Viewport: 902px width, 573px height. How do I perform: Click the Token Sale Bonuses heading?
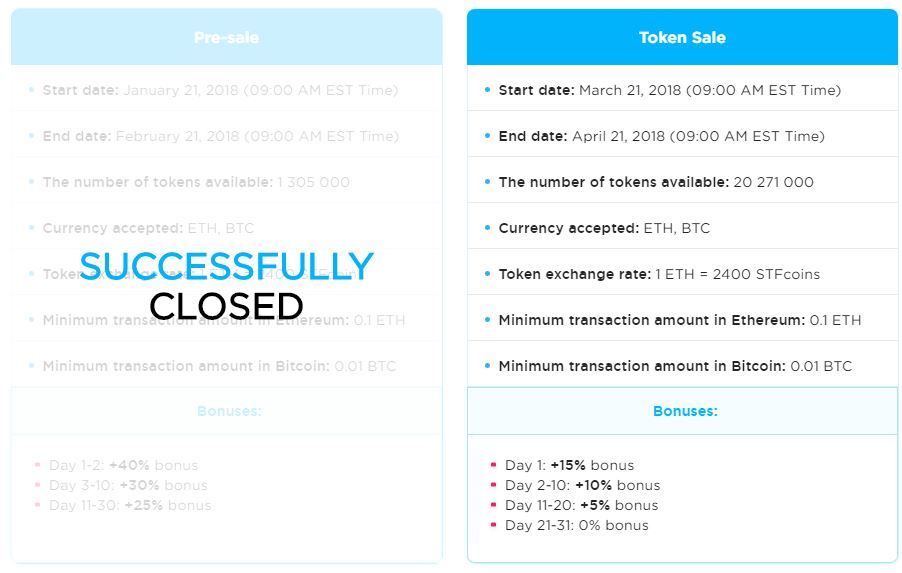click(x=685, y=411)
